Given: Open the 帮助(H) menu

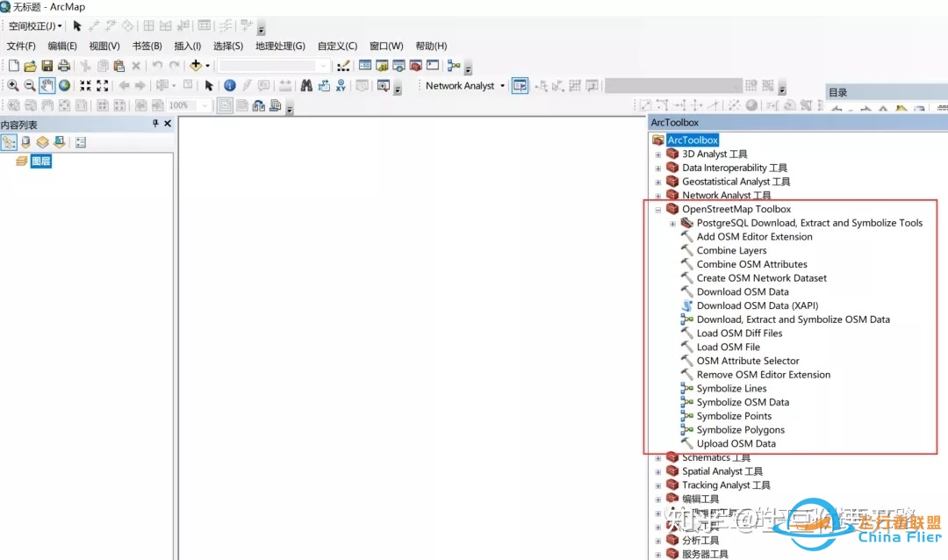Looking at the screenshot, I should coord(431,46).
